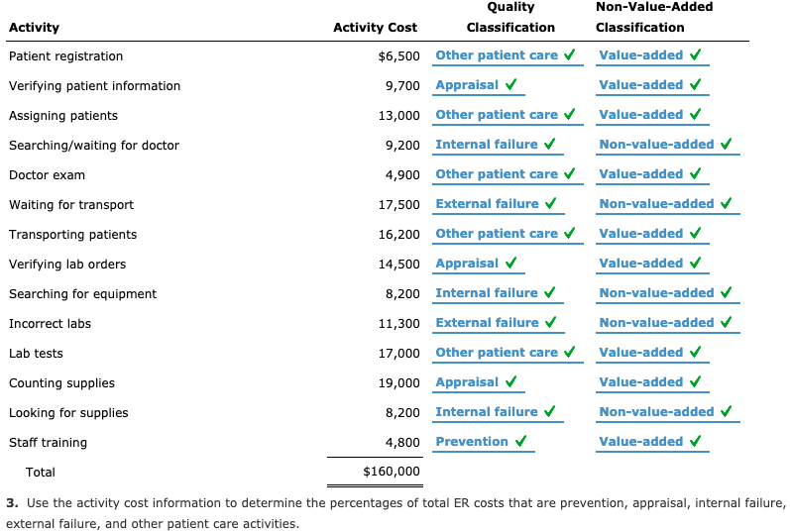
Task: Click the Staff training label
Action: 48,442
